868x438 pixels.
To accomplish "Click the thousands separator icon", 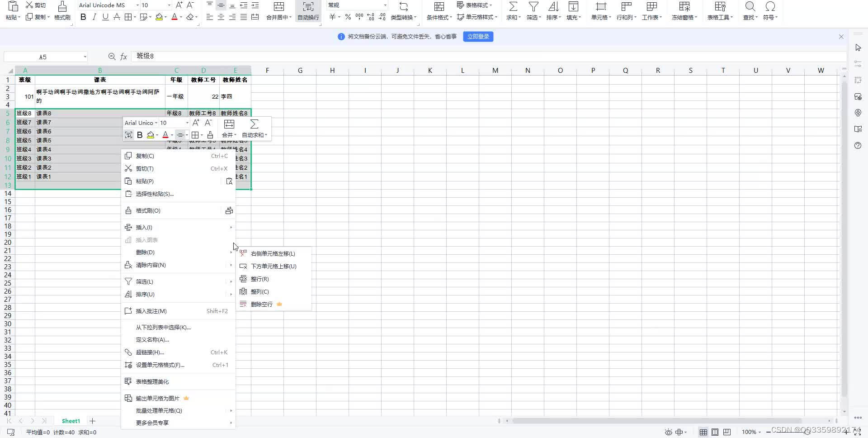I will tap(359, 17).
